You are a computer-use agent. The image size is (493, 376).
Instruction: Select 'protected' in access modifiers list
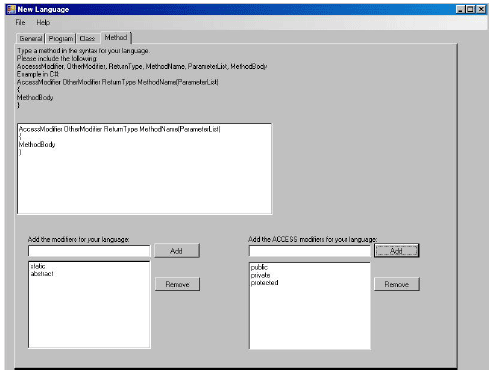click(x=264, y=283)
